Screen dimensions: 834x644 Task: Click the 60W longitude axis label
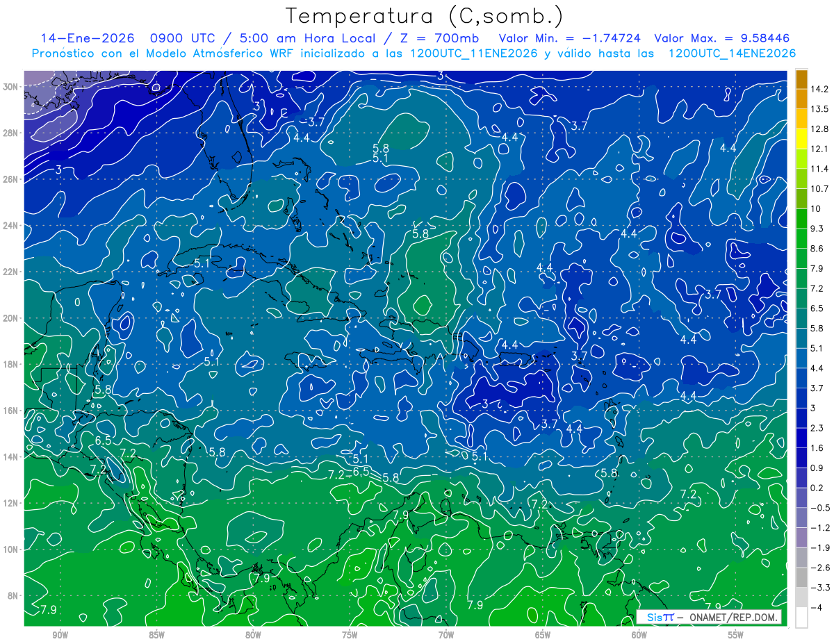pos(639,635)
